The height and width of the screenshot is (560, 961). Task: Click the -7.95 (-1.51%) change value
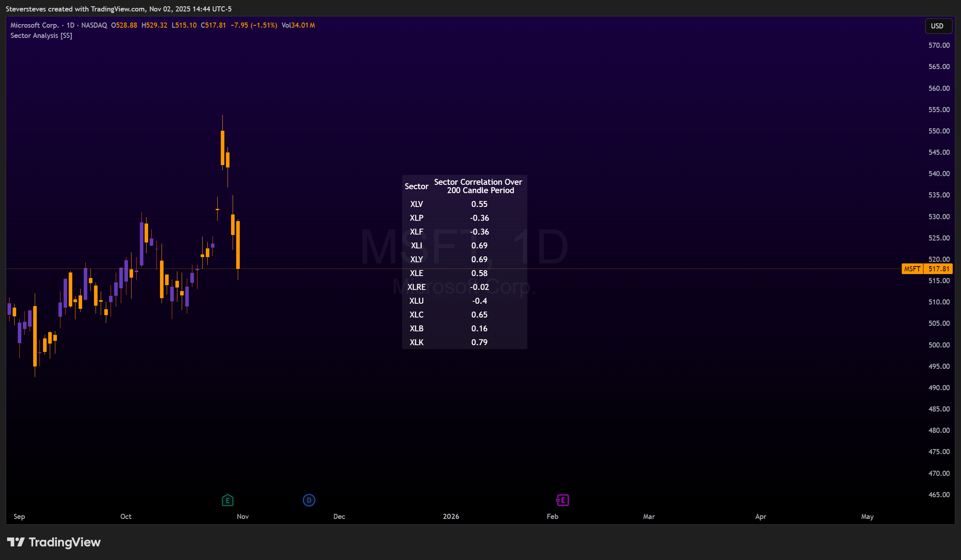[x=254, y=25]
